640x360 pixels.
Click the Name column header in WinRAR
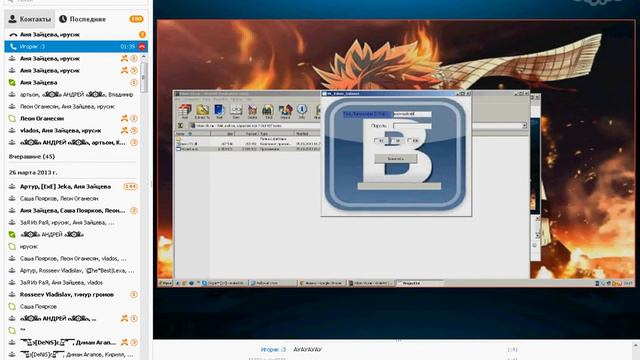[x=193, y=133]
